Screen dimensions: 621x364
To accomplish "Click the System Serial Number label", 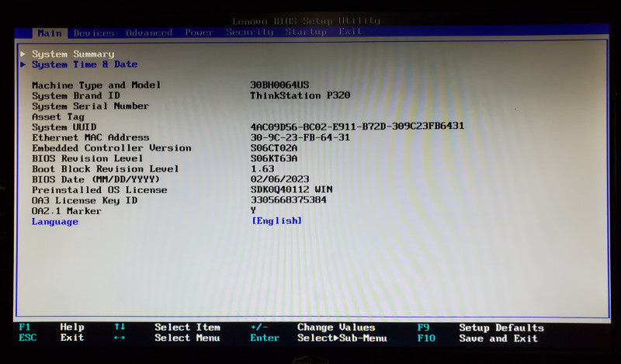I will coord(90,106).
